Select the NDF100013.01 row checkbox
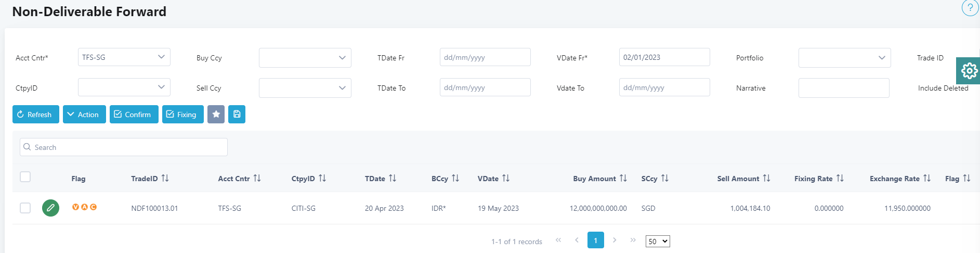This screenshot has width=980, height=253. click(25, 208)
